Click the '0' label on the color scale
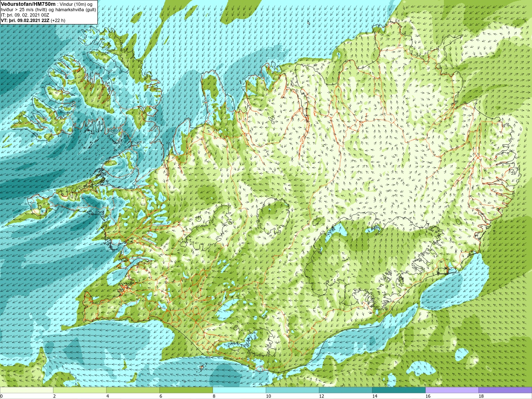This screenshot has width=532, height=399. click(1, 396)
